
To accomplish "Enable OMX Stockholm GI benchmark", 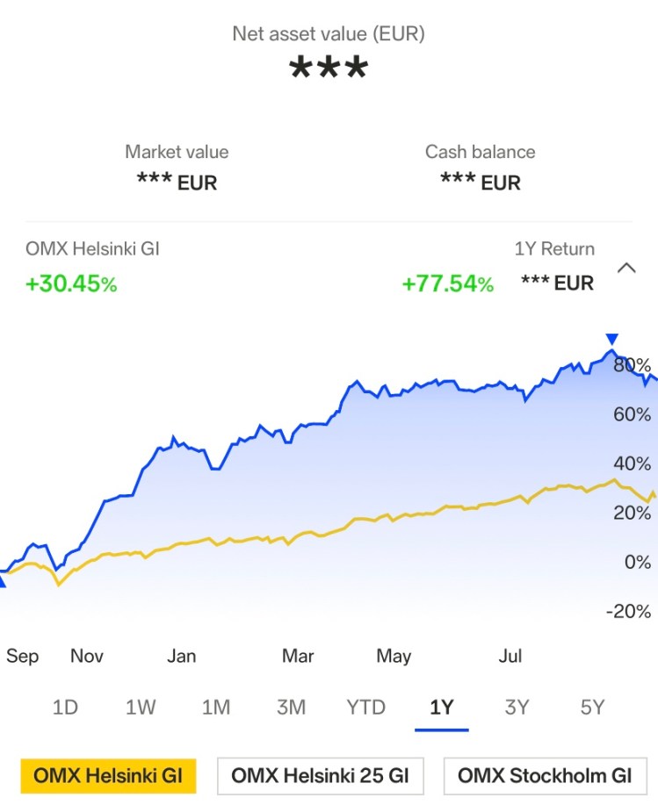I will [545, 776].
